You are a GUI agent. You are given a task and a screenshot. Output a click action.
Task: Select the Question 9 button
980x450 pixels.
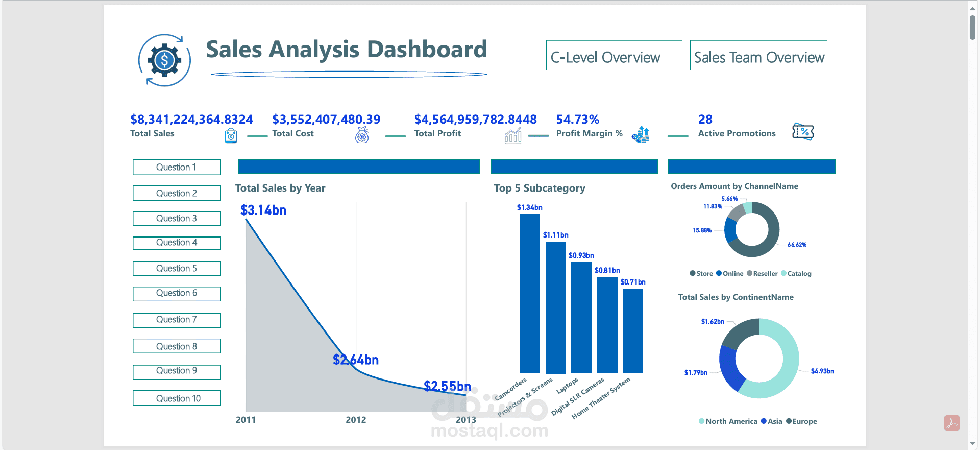click(x=177, y=372)
